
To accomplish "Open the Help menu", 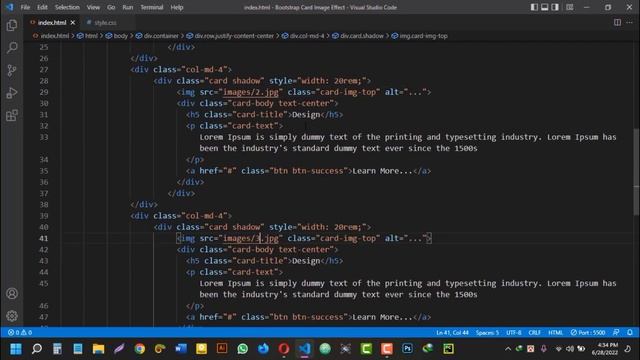I will pos(177,7).
